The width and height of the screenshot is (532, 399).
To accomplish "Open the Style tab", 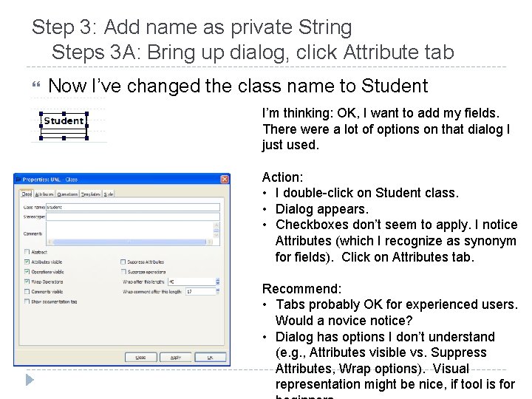I will 108,194.
